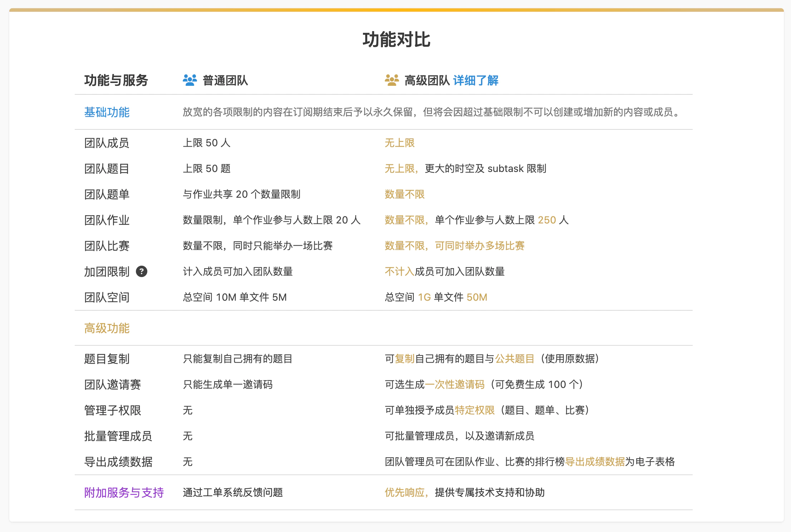Viewport: 791px width, 532px height.
Task: Click 50M in the 团队空间 row
Action: click(x=477, y=297)
